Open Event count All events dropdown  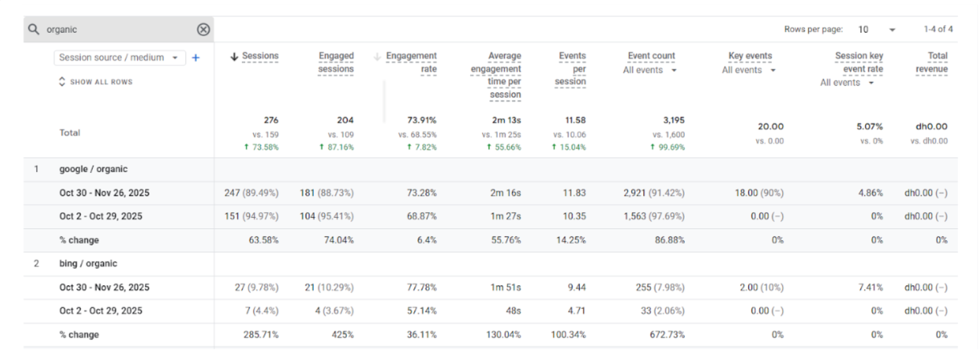click(x=650, y=70)
